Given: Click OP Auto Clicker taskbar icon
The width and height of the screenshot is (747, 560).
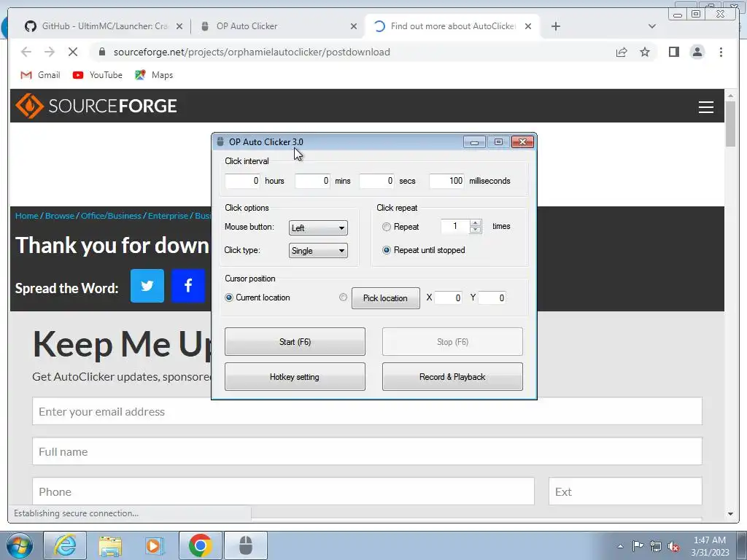Looking at the screenshot, I should [246, 545].
